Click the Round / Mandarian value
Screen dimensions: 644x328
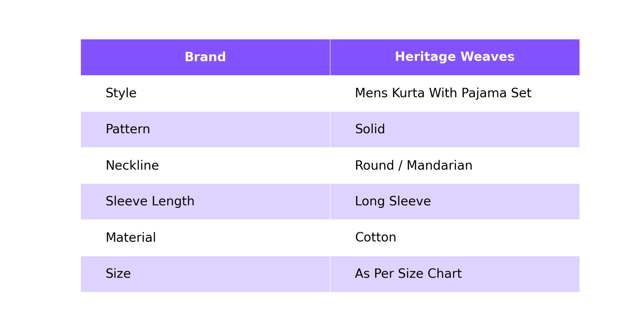[x=413, y=165]
